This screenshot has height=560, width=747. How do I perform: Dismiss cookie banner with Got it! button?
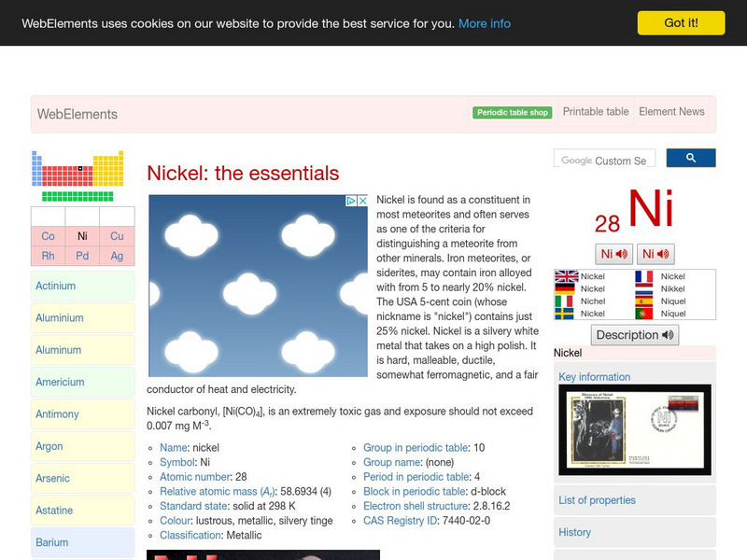[681, 22]
